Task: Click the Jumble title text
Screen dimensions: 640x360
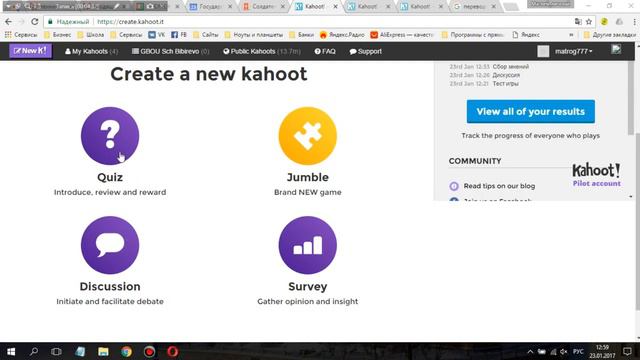Action: pos(307,178)
